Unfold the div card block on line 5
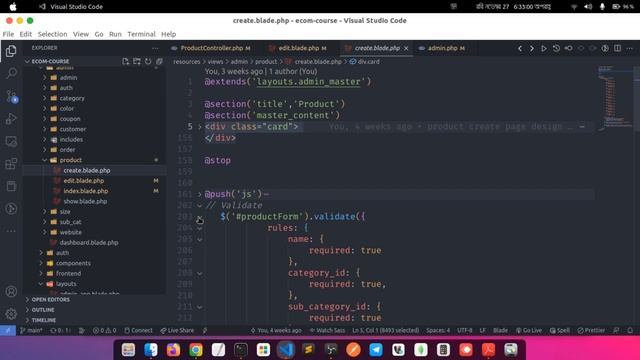The width and height of the screenshot is (640, 360). (x=200, y=127)
